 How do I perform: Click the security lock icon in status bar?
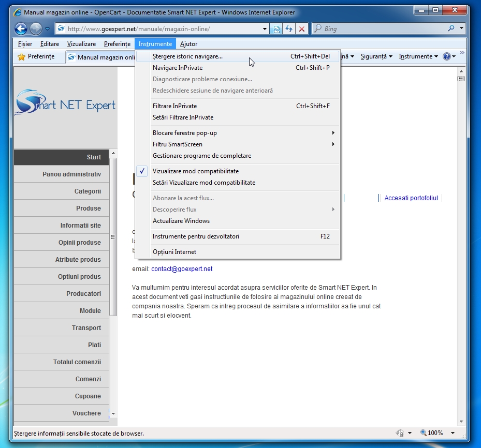400,433
